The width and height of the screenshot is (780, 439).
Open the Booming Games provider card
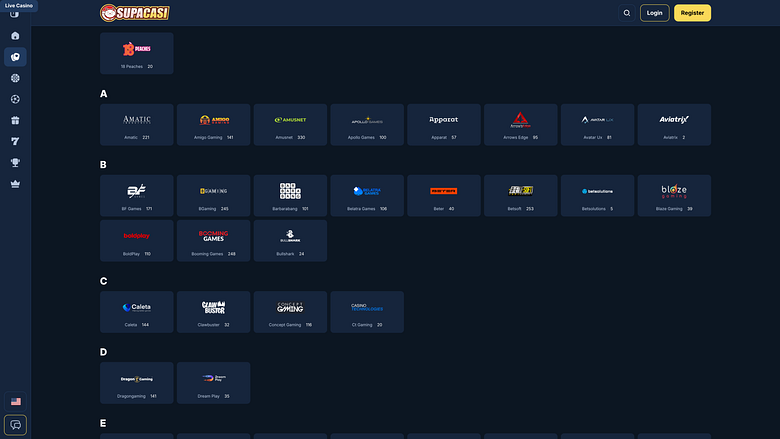tap(213, 241)
